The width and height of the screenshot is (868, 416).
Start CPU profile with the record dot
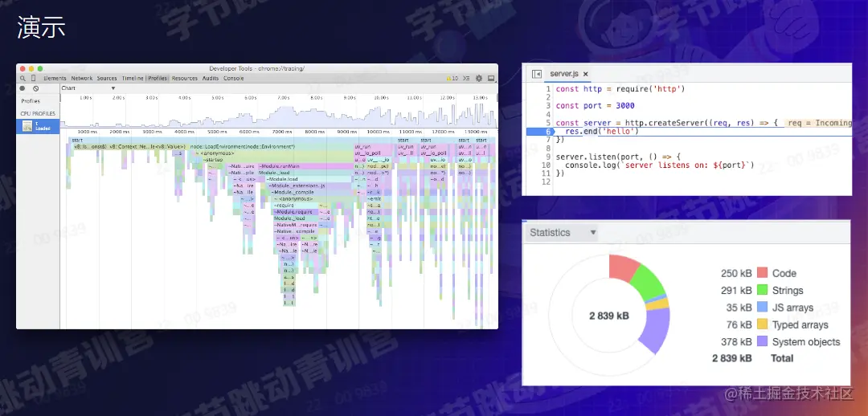click(23, 88)
